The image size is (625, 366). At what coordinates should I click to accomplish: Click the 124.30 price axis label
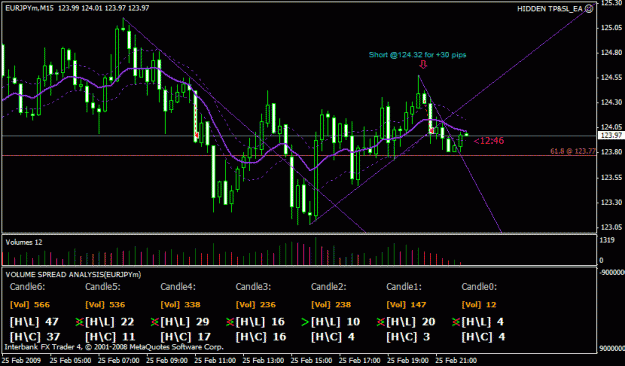pos(612,102)
